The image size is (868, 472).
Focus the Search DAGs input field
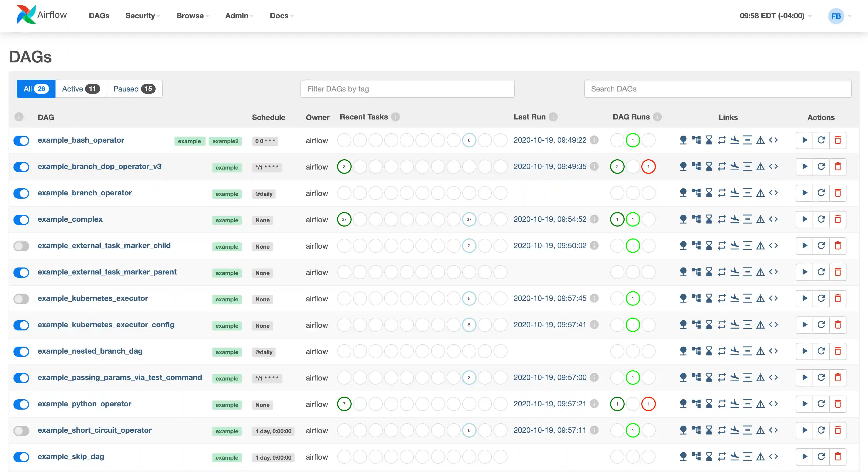point(717,89)
